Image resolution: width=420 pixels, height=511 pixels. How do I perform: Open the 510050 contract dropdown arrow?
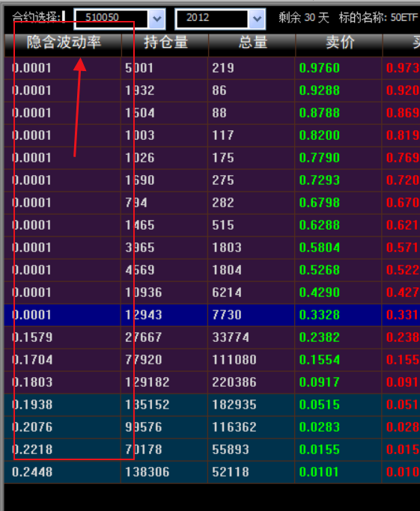157,19
